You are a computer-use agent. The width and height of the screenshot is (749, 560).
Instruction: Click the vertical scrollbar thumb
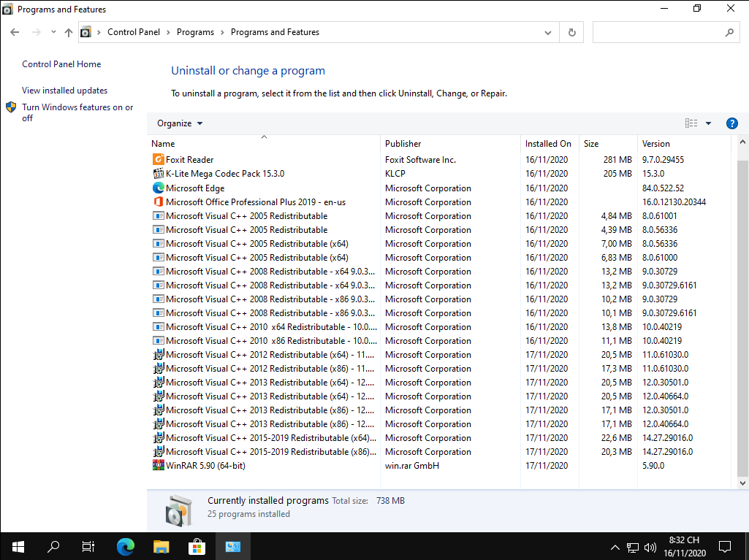pyautogui.click(x=742, y=318)
